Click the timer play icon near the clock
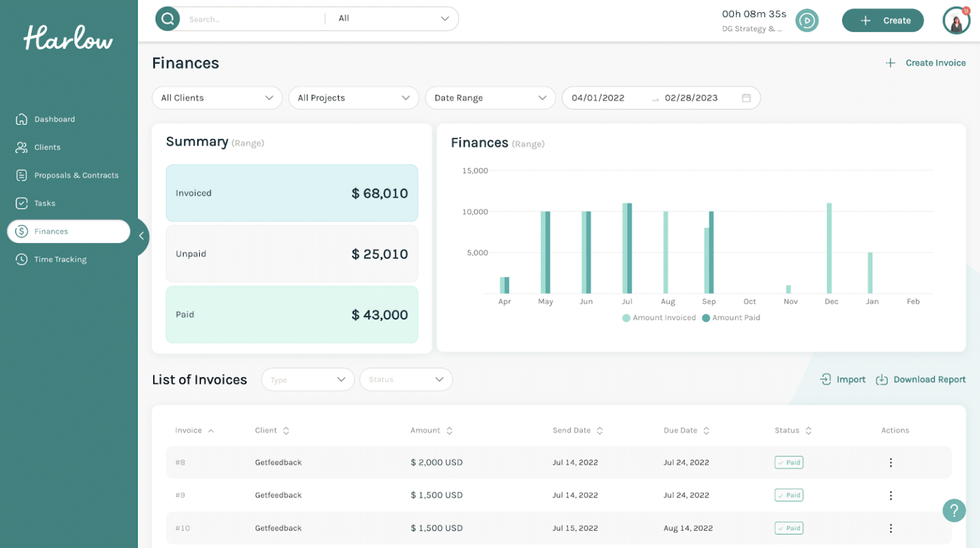Viewport: 980px width, 548px height. (x=807, y=20)
